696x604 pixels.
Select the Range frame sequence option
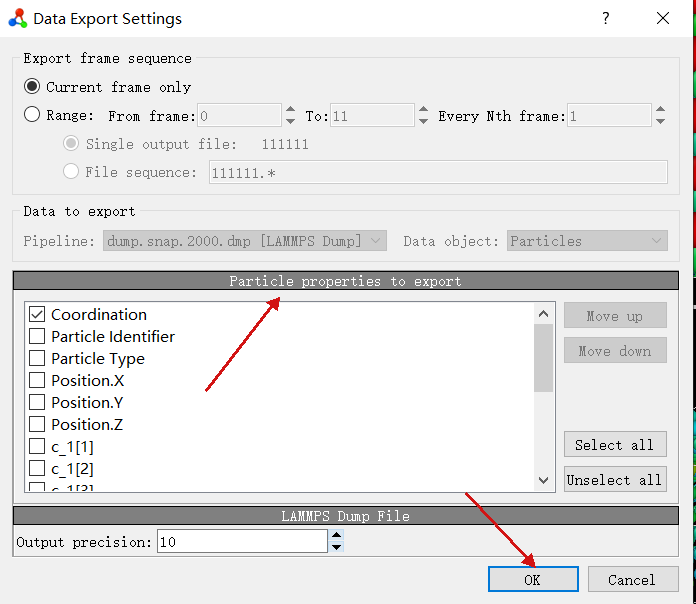(33, 115)
